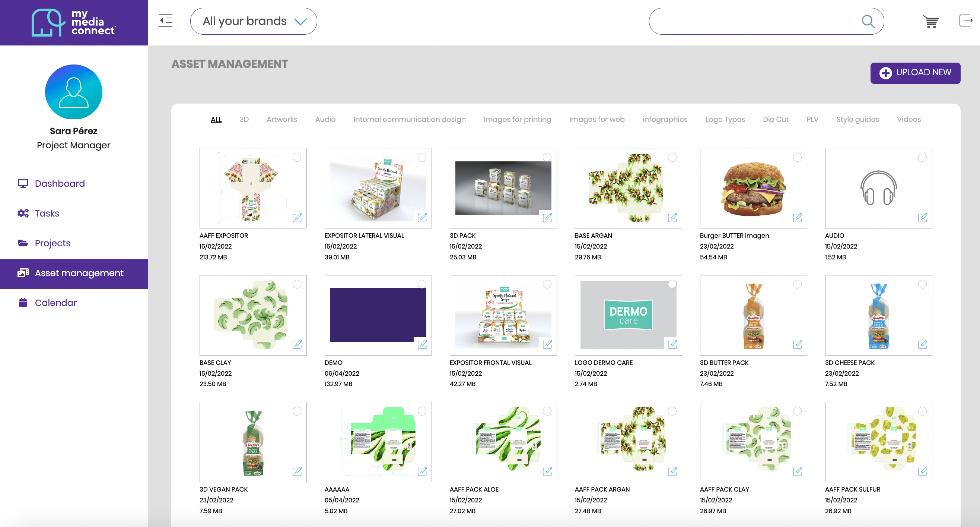
Task: Open the EXPOSITOR FRONTAL VISUAL thumbnail
Action: point(503,315)
